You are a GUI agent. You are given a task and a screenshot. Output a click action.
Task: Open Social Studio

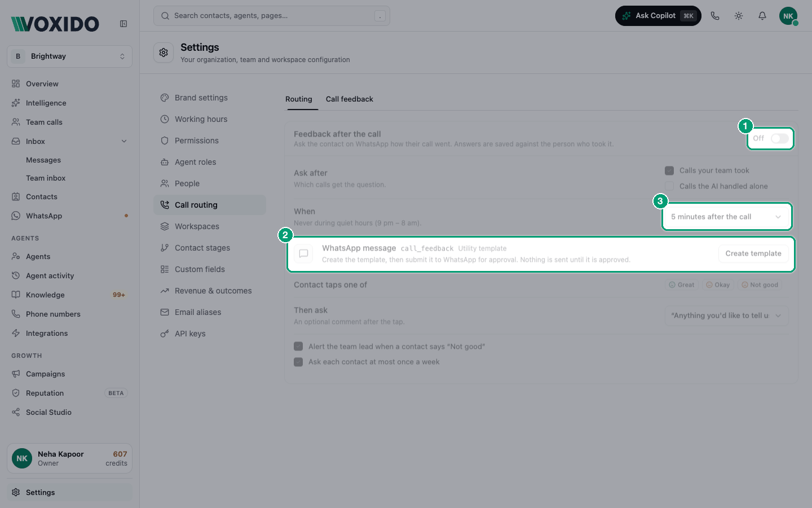70,412
